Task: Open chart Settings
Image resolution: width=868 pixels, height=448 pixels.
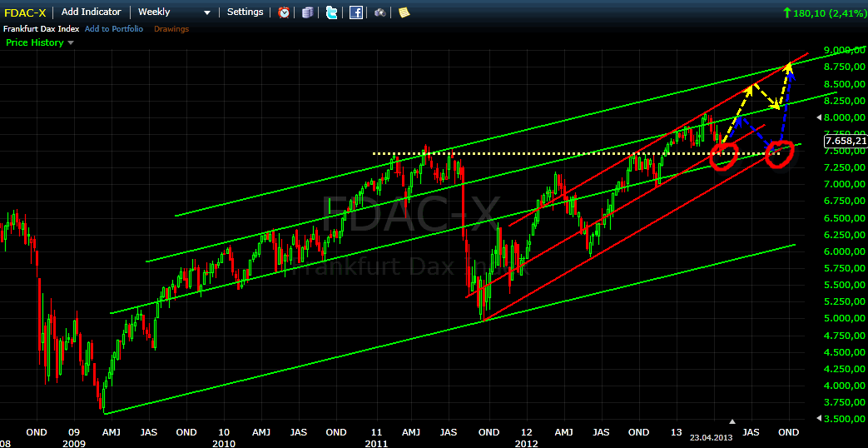Action: [246, 12]
